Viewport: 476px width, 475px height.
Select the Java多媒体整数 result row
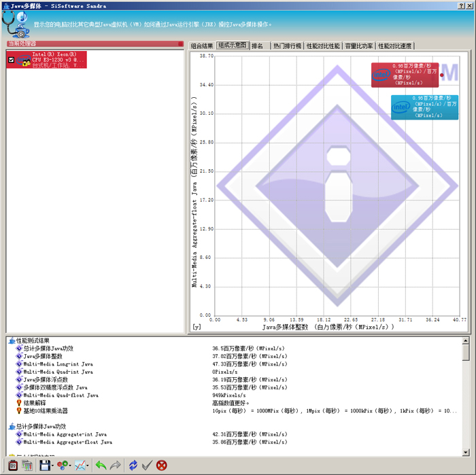coord(43,356)
